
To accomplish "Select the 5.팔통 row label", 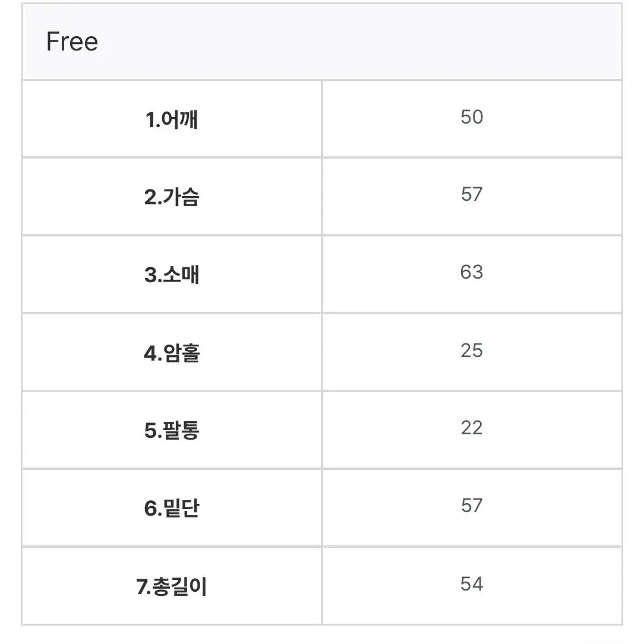I will coord(172,431).
